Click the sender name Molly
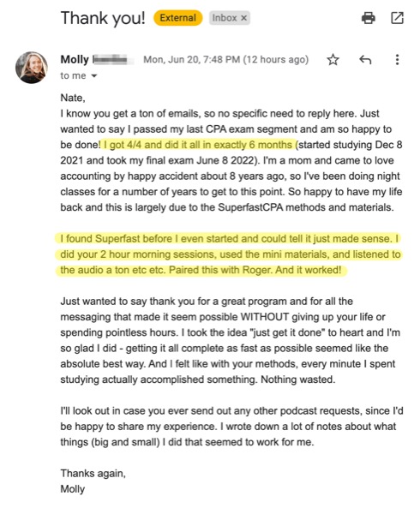The image size is (420, 514). click(x=75, y=60)
